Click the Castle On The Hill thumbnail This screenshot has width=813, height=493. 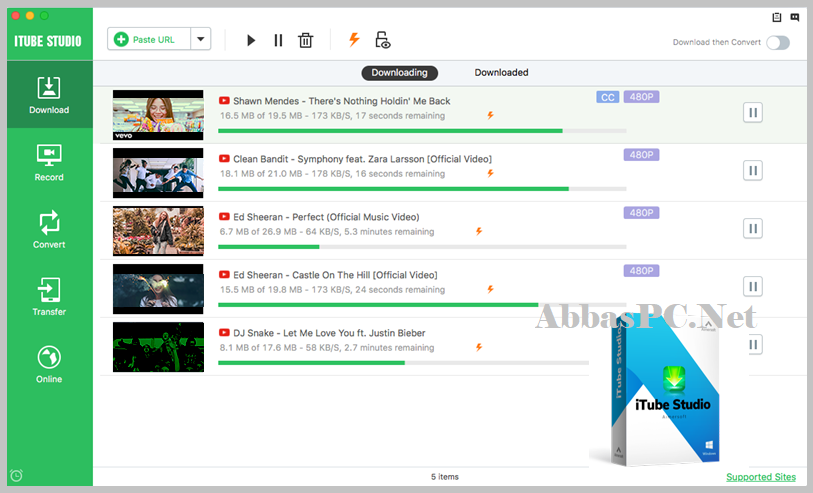(x=158, y=289)
